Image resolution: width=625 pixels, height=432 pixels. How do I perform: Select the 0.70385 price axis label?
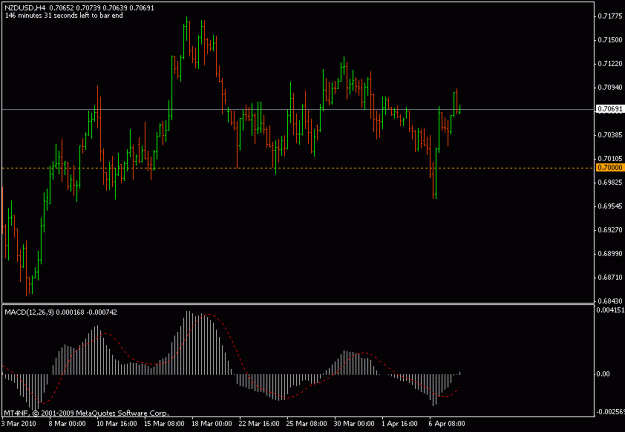coord(610,135)
